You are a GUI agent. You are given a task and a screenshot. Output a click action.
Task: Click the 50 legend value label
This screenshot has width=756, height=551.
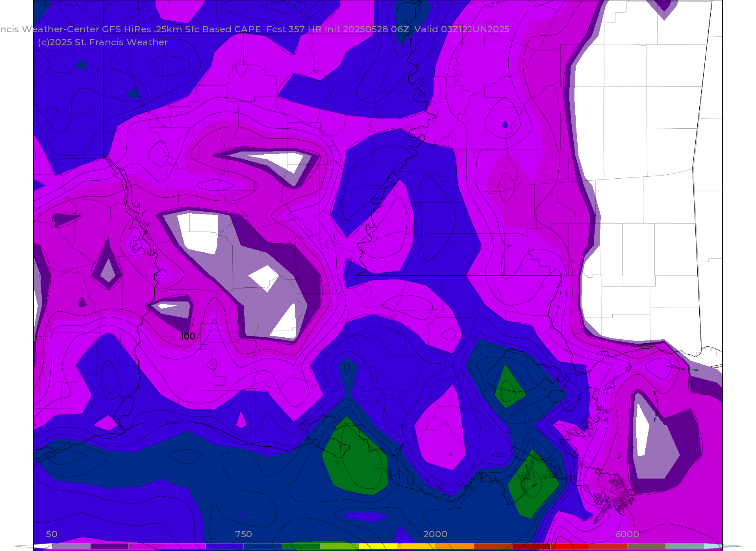point(52,534)
